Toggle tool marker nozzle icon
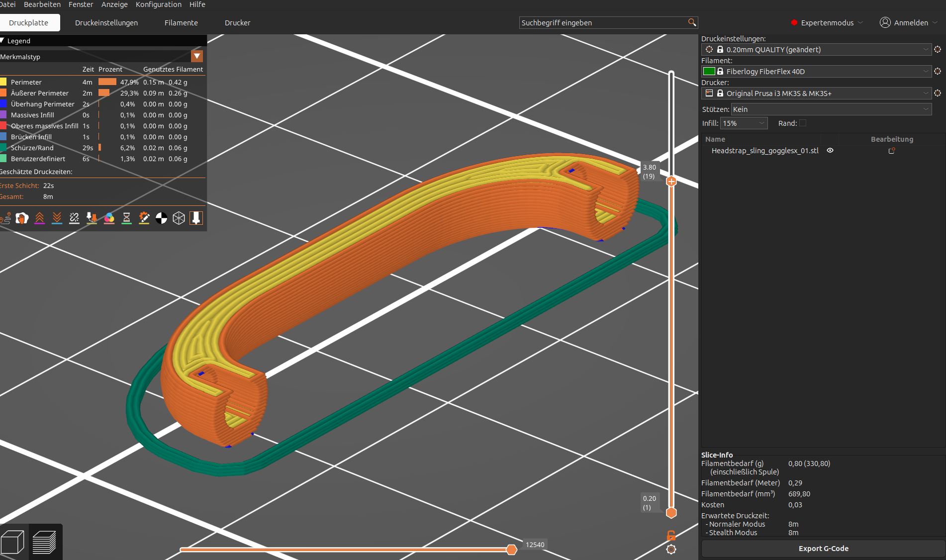 click(196, 218)
